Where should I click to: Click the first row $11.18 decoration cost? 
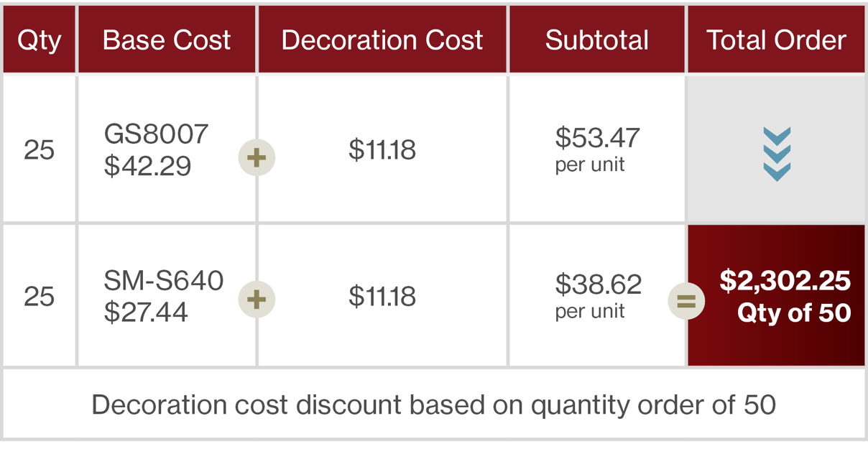[x=382, y=149]
